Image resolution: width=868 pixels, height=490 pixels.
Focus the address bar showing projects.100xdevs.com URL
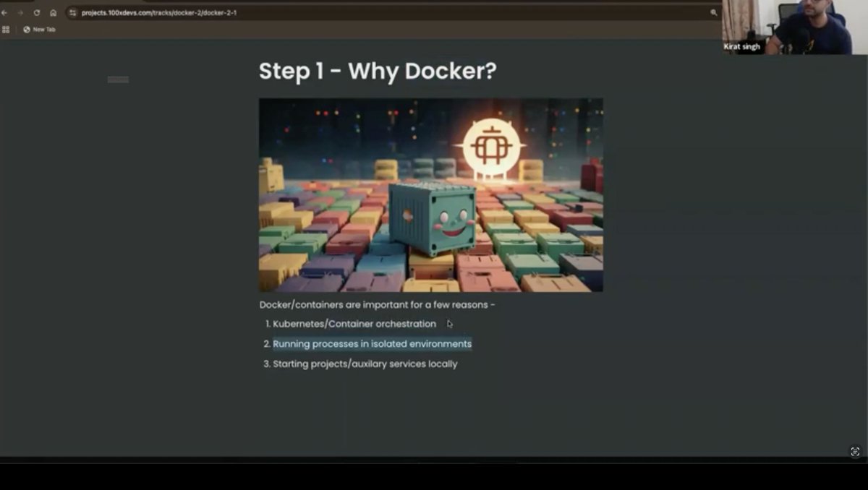(394, 12)
